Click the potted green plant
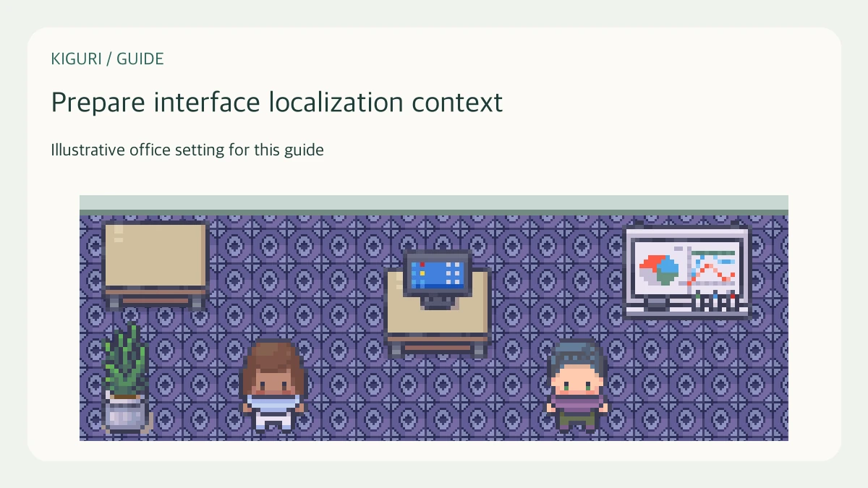The height and width of the screenshot is (488, 868). pos(126,377)
